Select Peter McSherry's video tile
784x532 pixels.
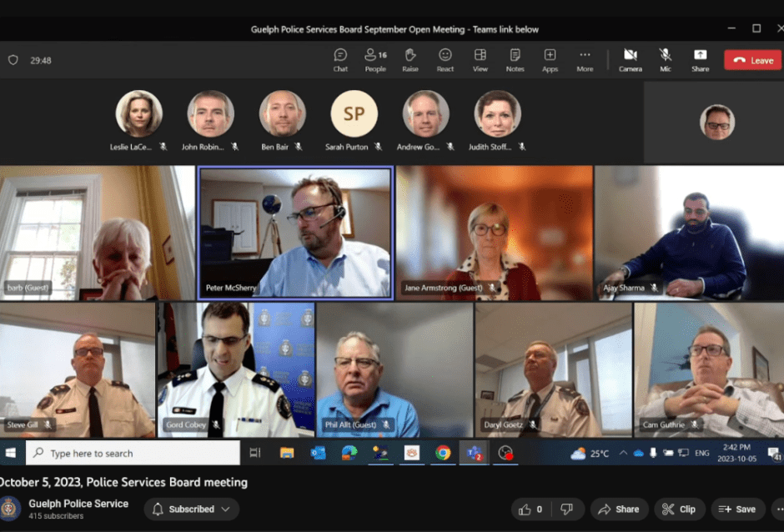(295, 233)
